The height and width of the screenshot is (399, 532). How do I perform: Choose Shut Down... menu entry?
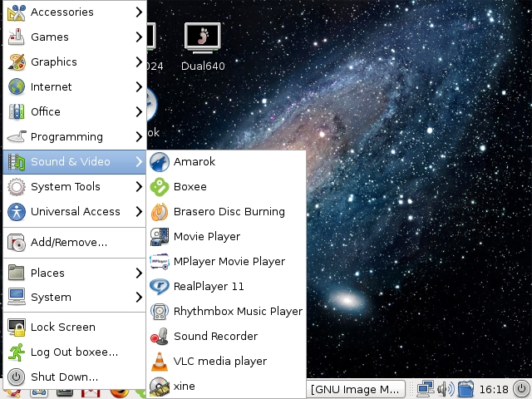tap(74, 377)
